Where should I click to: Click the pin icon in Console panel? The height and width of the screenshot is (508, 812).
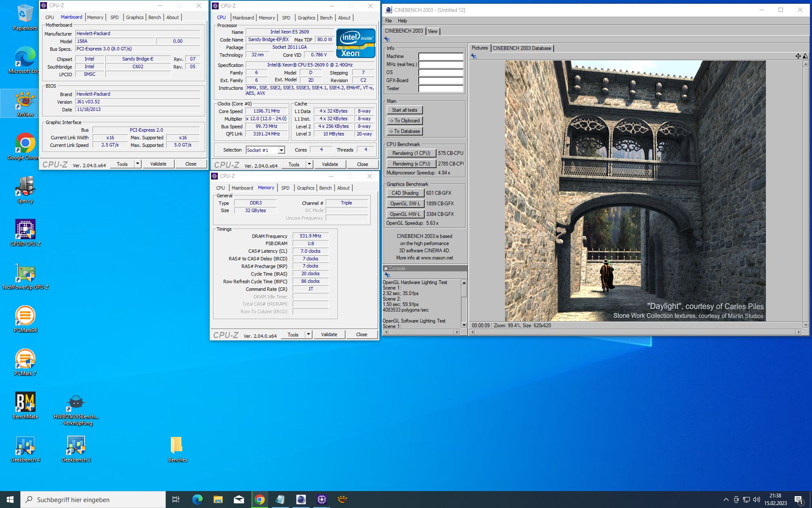pyautogui.click(x=387, y=275)
